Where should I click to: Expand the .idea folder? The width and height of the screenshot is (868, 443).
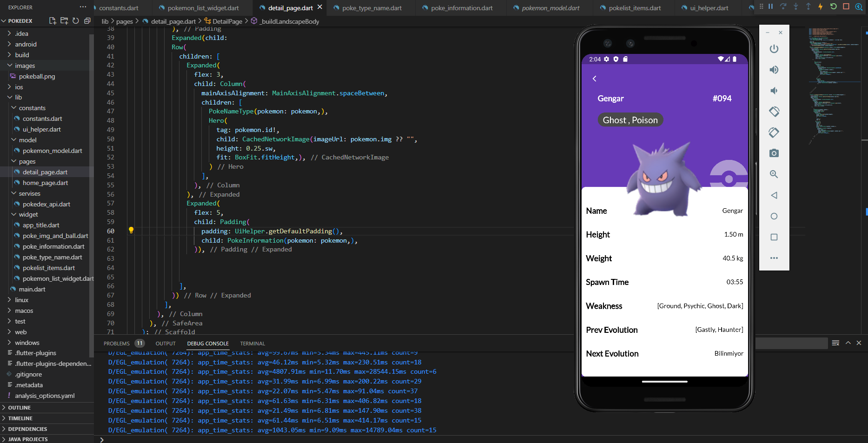[x=21, y=33]
